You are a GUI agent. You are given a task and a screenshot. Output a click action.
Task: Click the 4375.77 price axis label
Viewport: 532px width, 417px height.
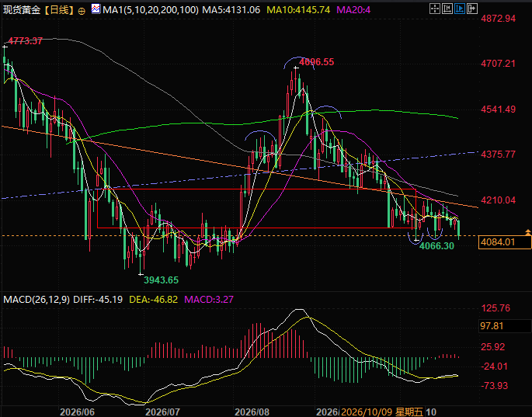498,155
